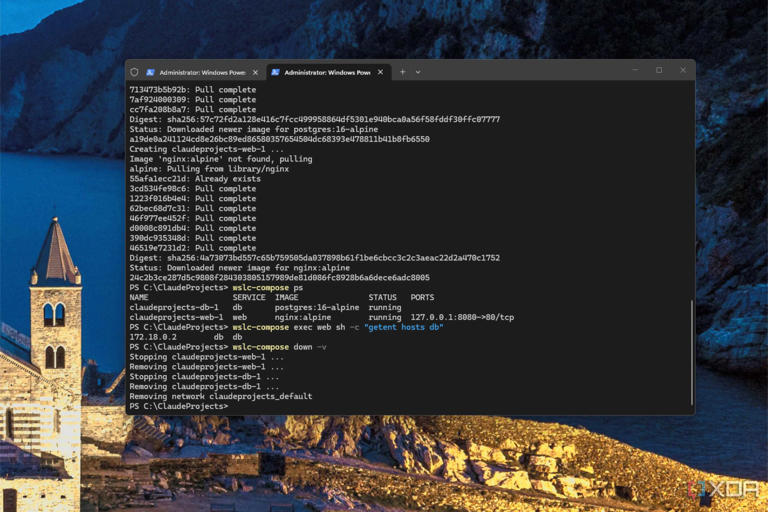
Task: Click 'claudeprojects-web-1' in the NAME column
Action: (176, 317)
